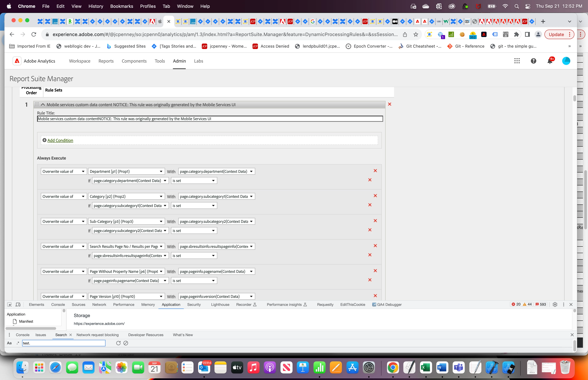Toggle match case Aa in search
Screen dimensions: 588x380
pyautogui.click(x=9, y=343)
